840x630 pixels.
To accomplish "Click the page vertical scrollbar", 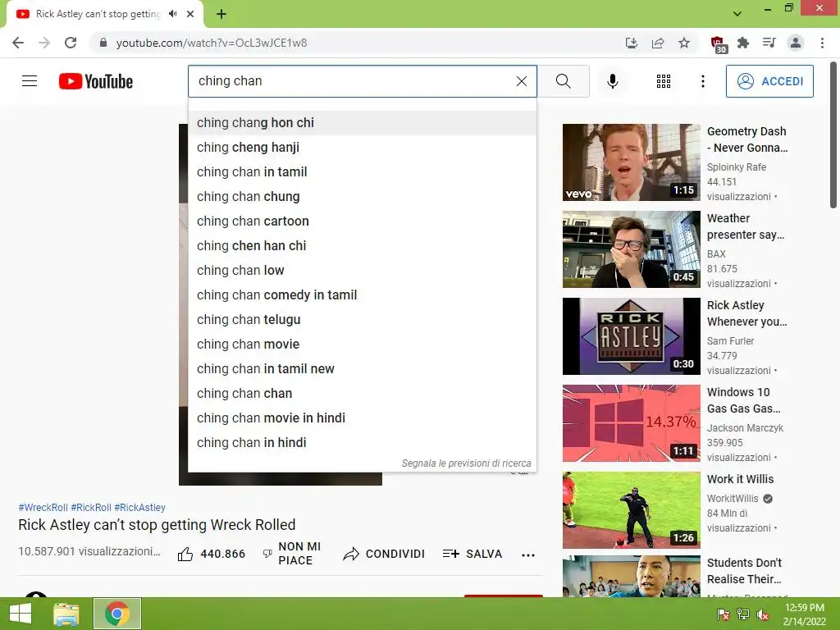I will point(833,135).
